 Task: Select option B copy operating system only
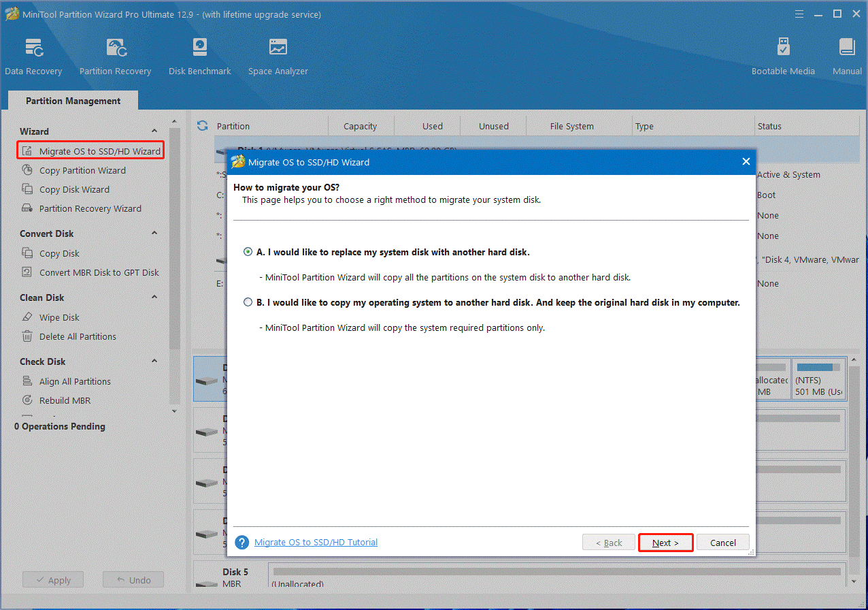click(x=248, y=302)
